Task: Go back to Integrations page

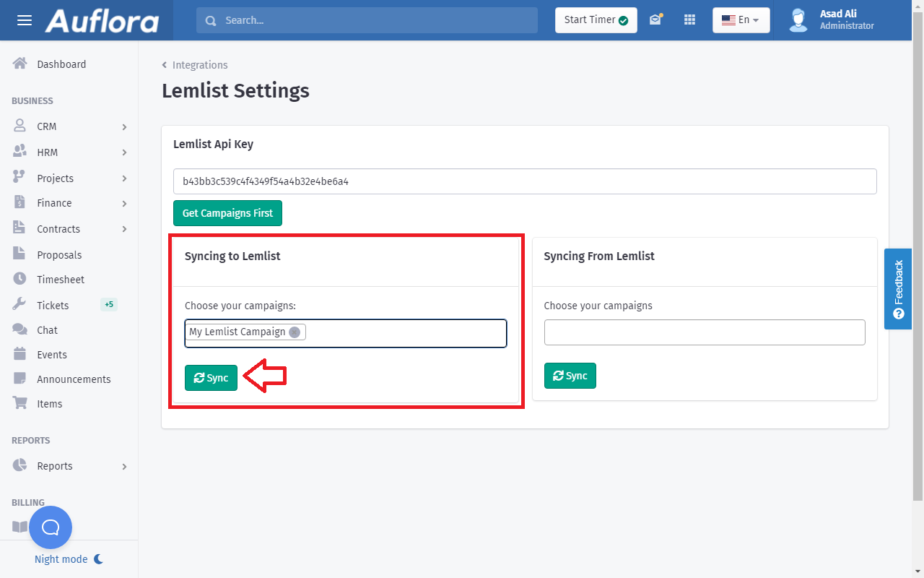Action: (199, 65)
